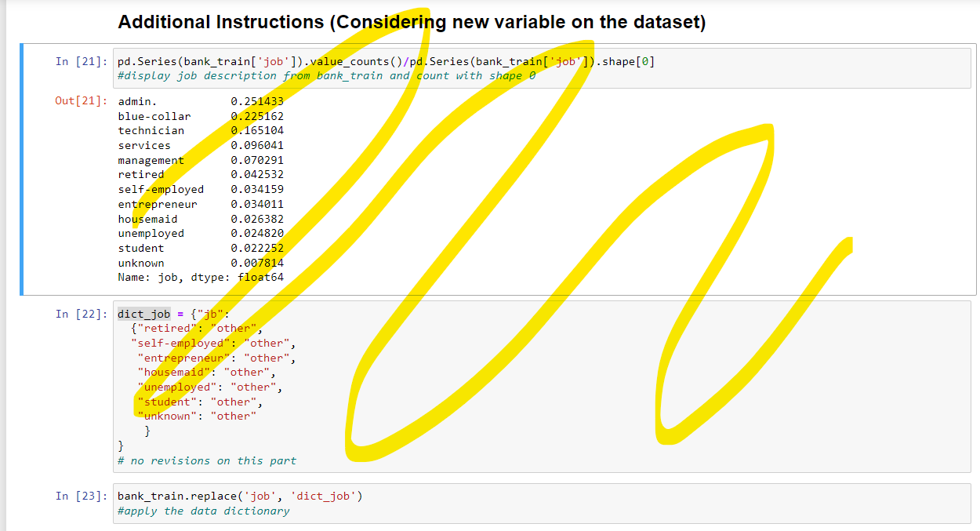Click the "retired": "other" code line
Screen dimensions: 980x531
coord(197,329)
